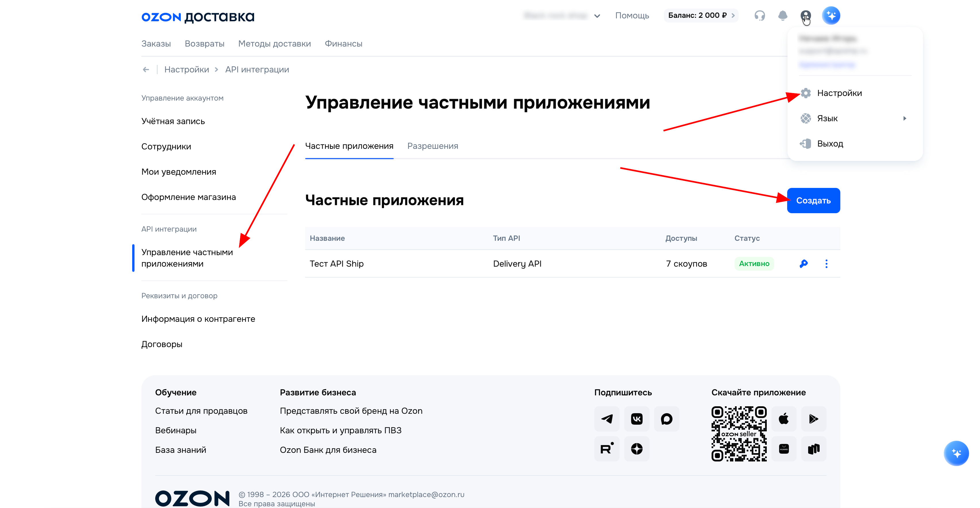Open the Возвраты navigation section
The width and height of the screenshot is (980, 508).
click(x=205, y=44)
